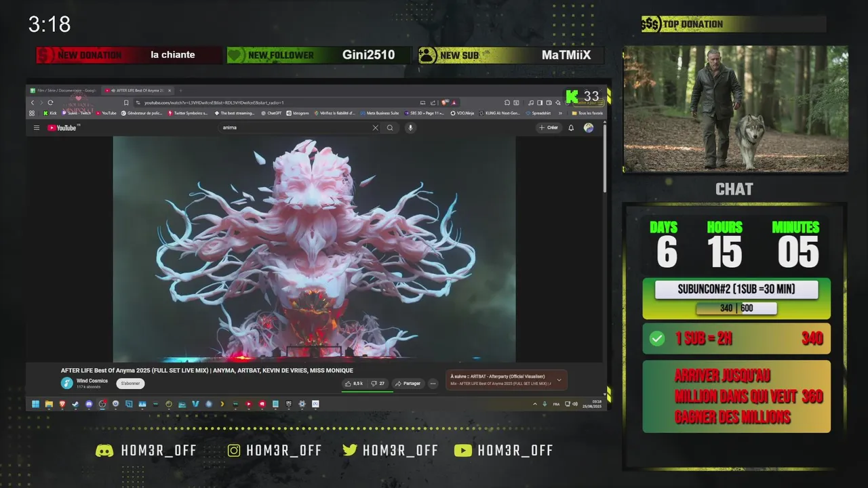The width and height of the screenshot is (868, 488).
Task: Open the YouTube hamburger guide menu
Action: (x=37, y=127)
